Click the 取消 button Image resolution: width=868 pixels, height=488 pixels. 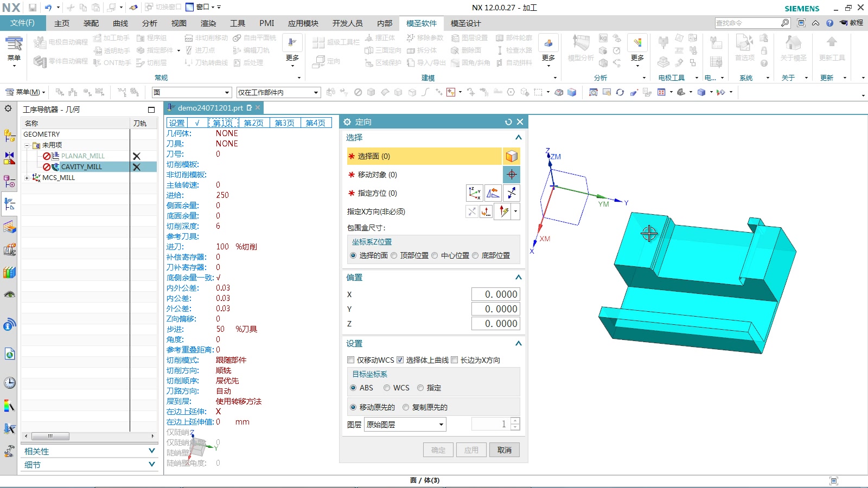(x=505, y=450)
